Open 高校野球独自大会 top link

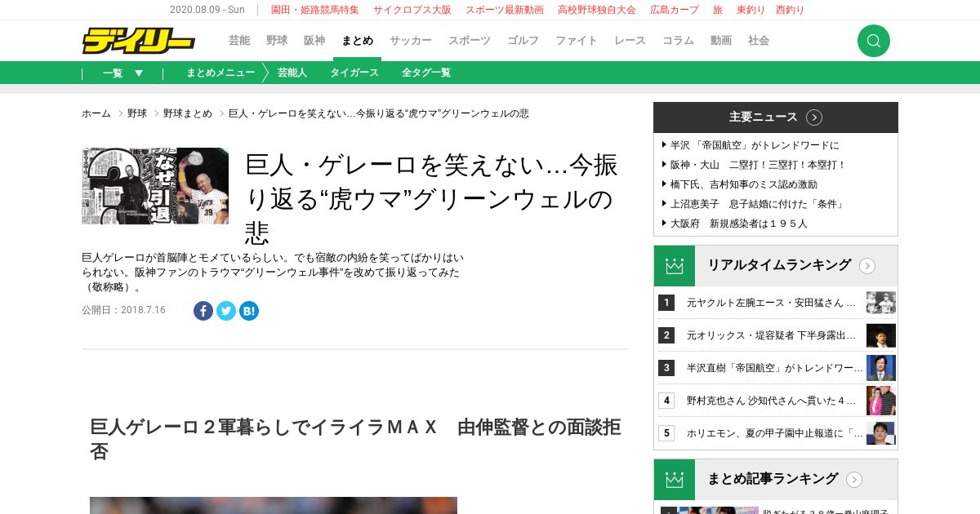(597, 10)
